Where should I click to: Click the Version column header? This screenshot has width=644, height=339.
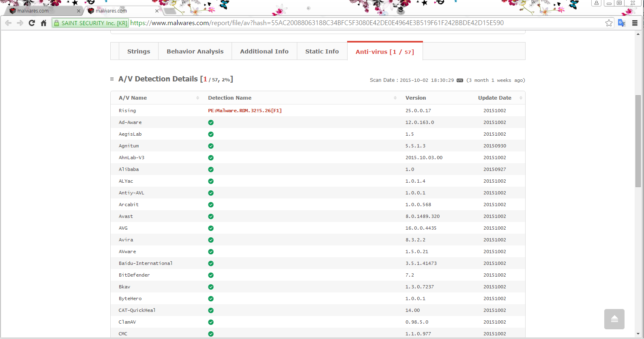point(416,98)
